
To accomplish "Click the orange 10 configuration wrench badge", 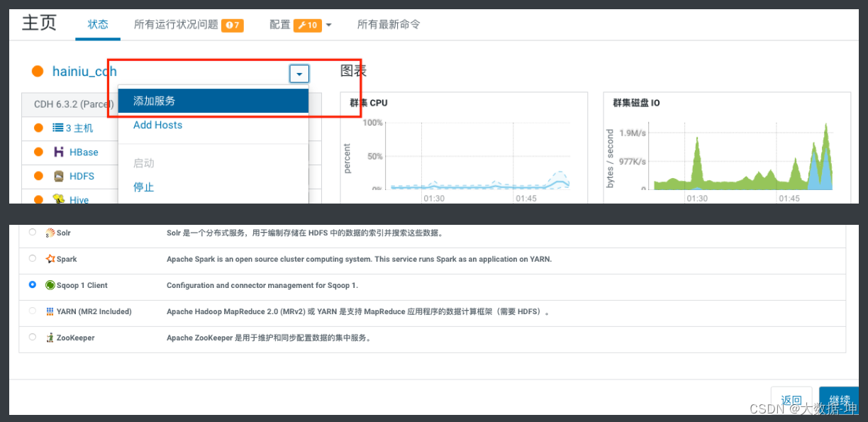I will [x=308, y=25].
